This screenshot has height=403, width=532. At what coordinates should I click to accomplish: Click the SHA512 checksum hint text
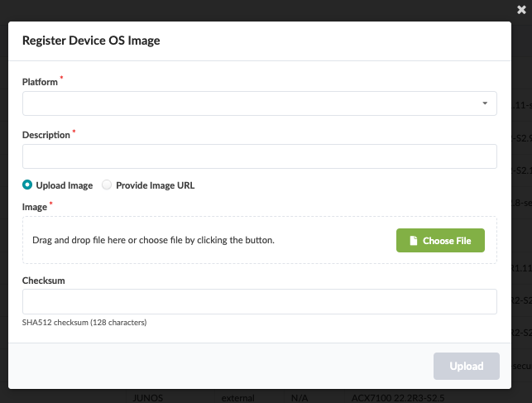tap(84, 322)
